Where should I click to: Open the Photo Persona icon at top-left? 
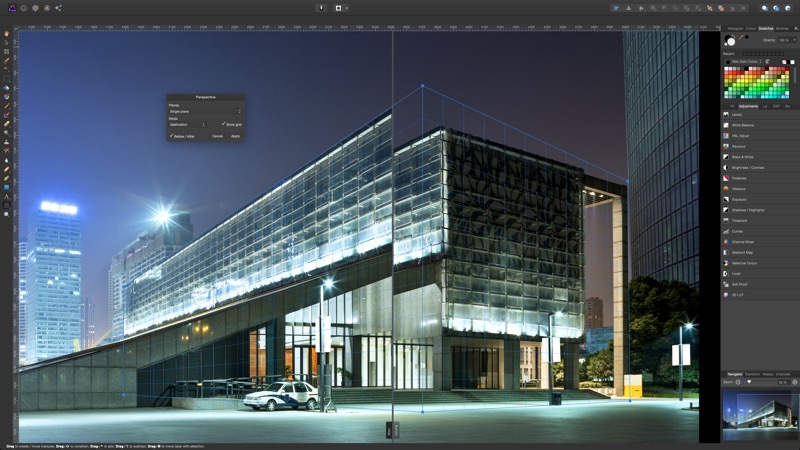coord(11,7)
